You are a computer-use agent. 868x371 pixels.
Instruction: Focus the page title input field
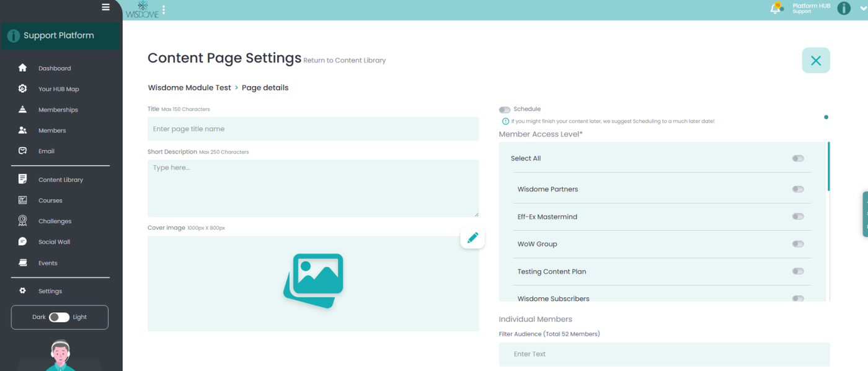coord(313,129)
